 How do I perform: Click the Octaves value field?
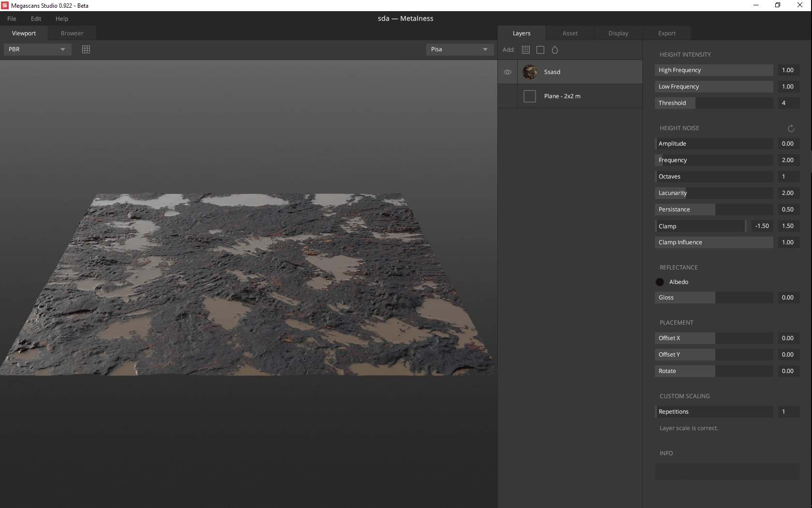pos(789,177)
